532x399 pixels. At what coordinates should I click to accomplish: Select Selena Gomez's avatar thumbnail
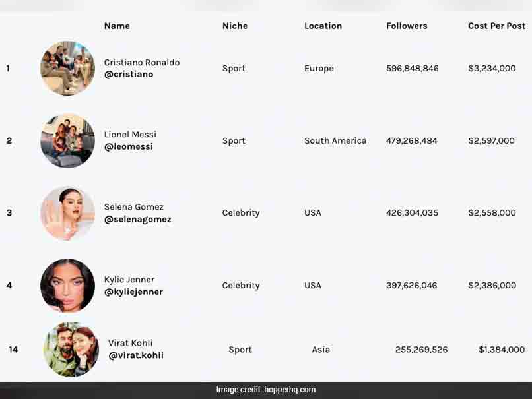[x=67, y=213]
